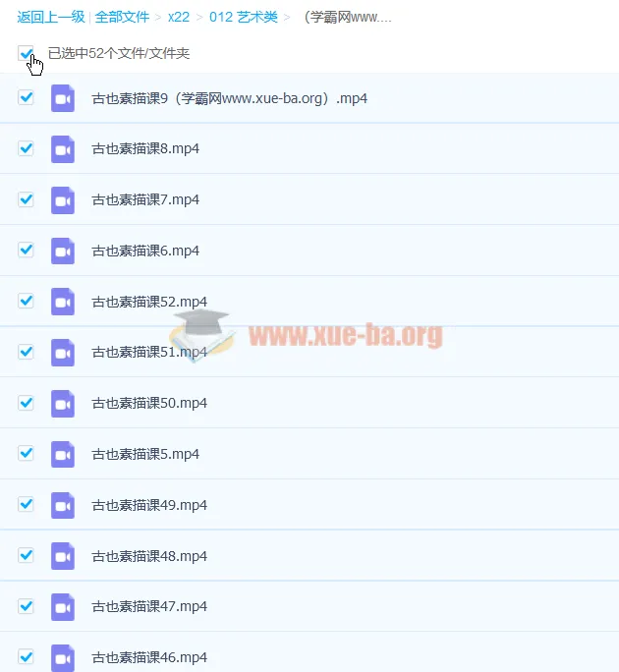Open the 古也素描课52.mp4 file name
The width and height of the screenshot is (619, 672).
[x=149, y=302]
